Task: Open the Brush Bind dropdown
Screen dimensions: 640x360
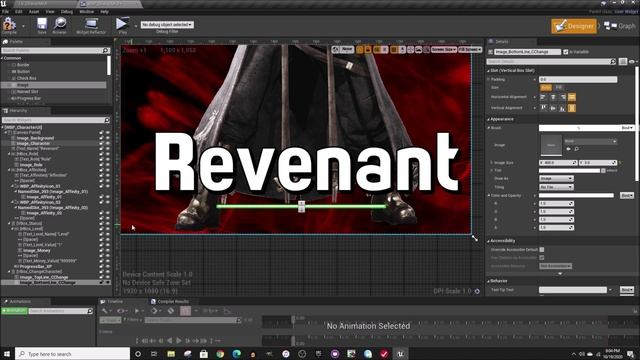Action: (x=627, y=128)
